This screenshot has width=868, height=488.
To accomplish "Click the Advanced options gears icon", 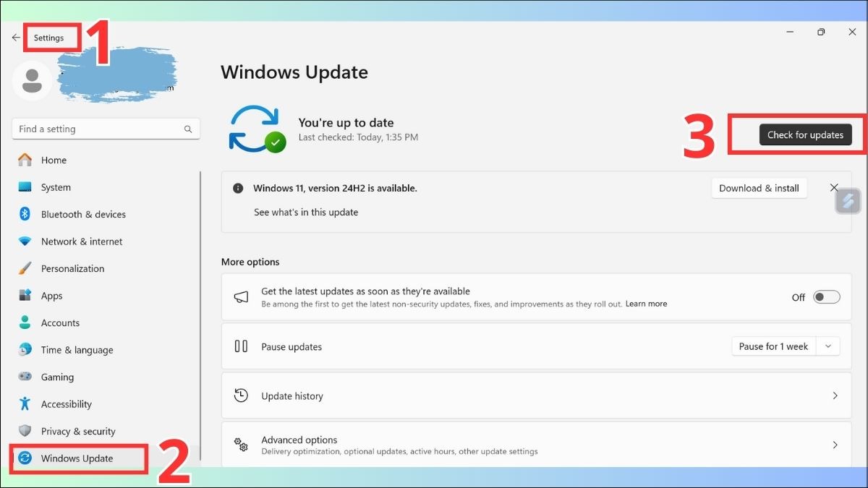I will point(241,445).
